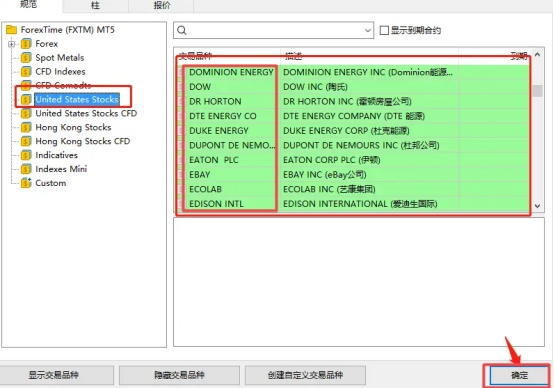The width and height of the screenshot is (554, 388).
Task: Select the DOW symbol name
Action: (x=200, y=87)
